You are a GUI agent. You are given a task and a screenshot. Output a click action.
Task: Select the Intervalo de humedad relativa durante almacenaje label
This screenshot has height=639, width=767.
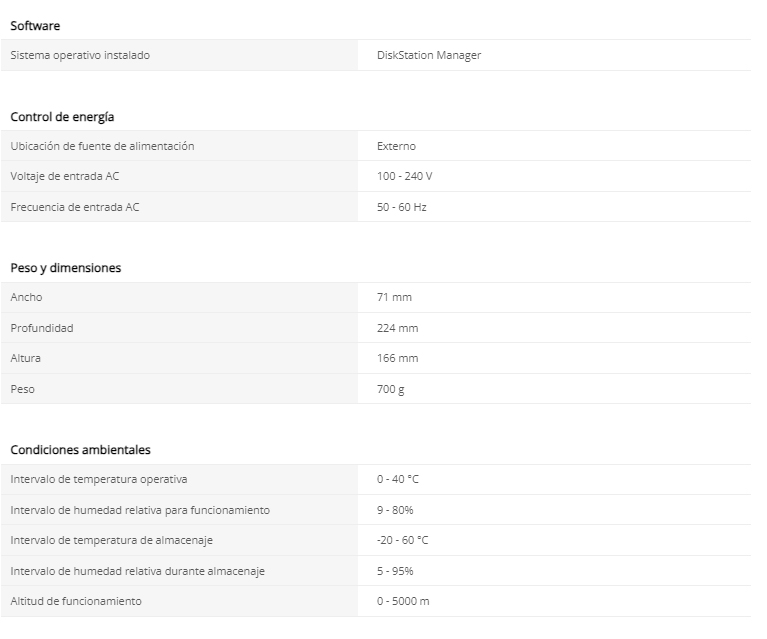point(137,571)
